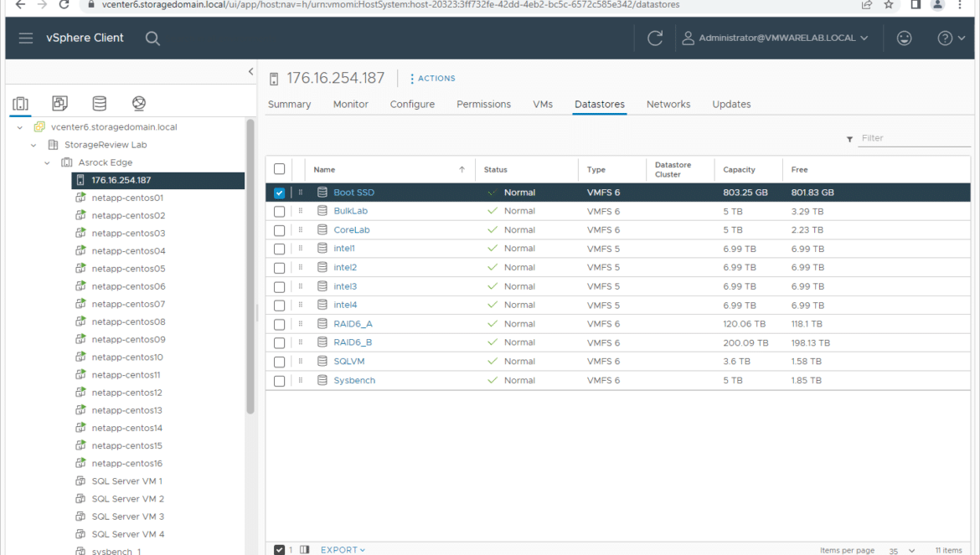
Task: Click the drag handle on SQLVM row
Action: tap(301, 362)
